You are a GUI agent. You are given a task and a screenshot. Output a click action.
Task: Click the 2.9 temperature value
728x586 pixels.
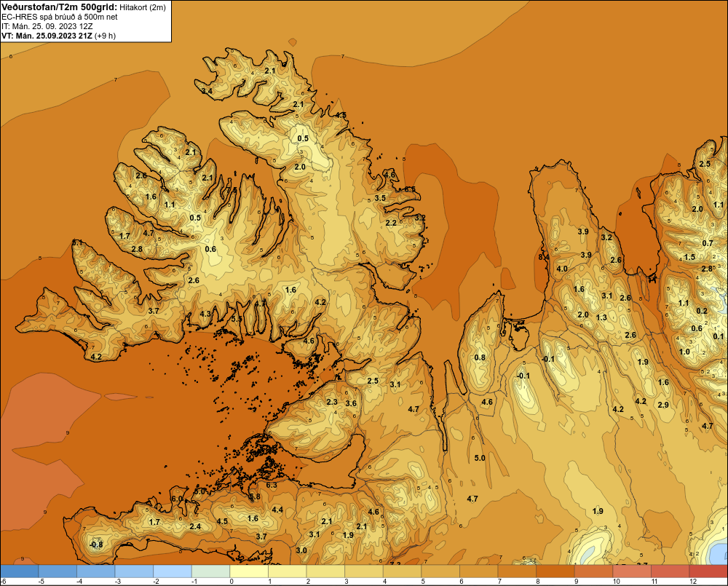click(x=663, y=405)
